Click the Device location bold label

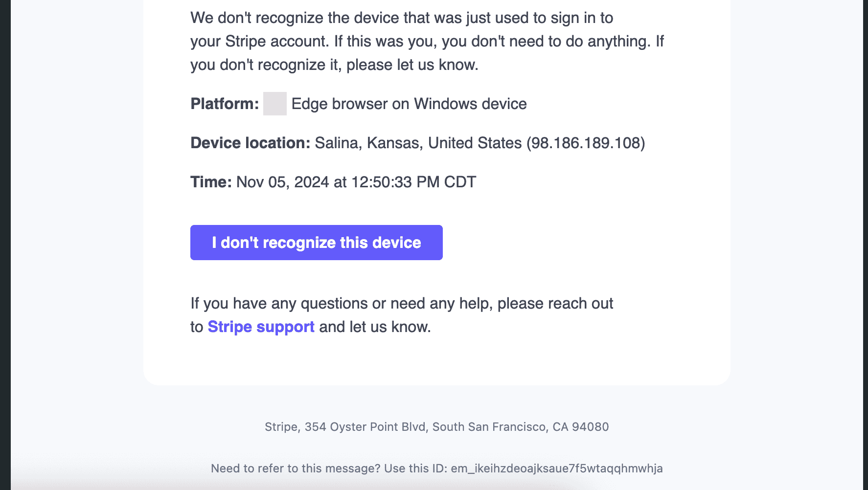[250, 143]
